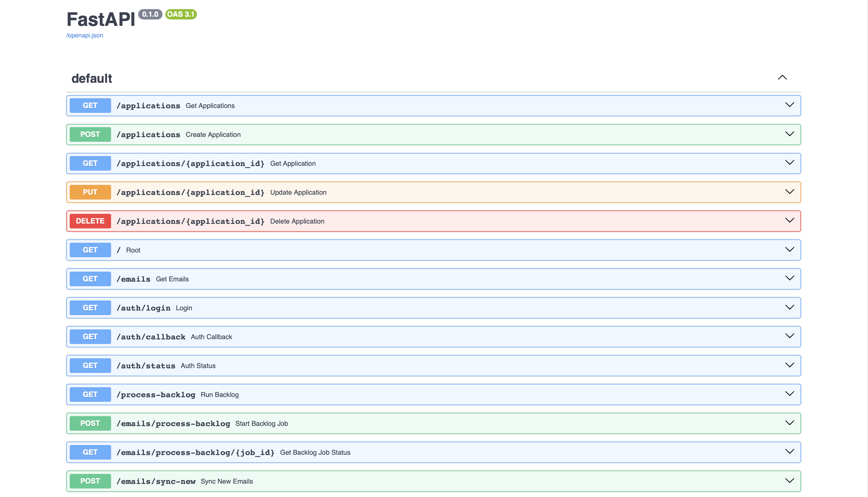The width and height of the screenshot is (868, 497).
Task: Click the /auth/status path text
Action: point(146,366)
